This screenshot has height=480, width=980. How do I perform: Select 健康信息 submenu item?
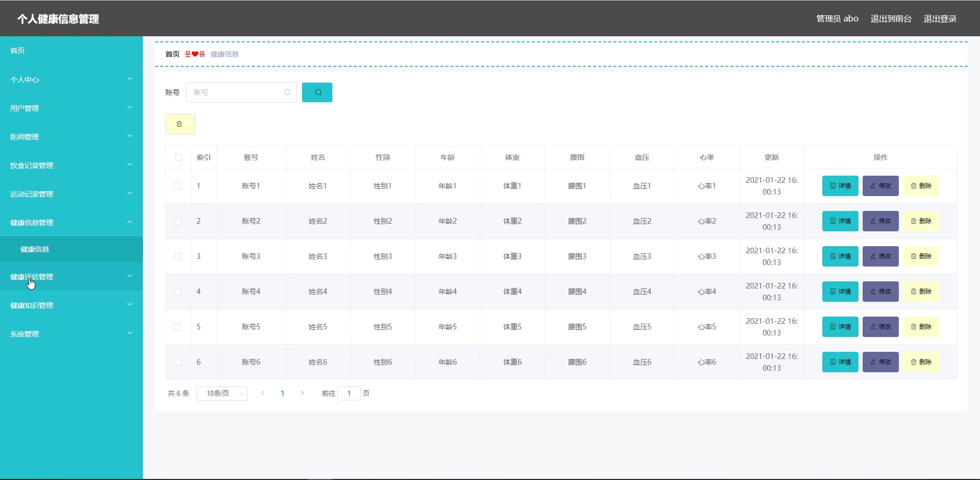pos(71,249)
